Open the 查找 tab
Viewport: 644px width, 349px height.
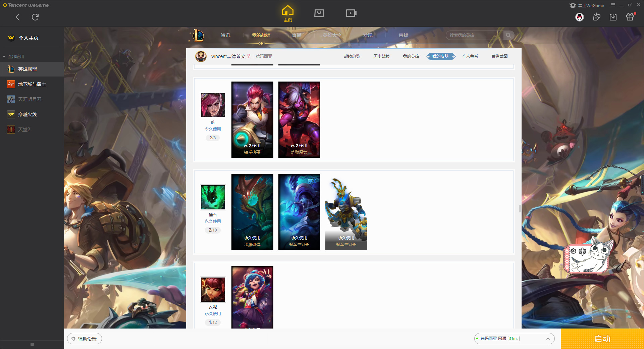[403, 35]
